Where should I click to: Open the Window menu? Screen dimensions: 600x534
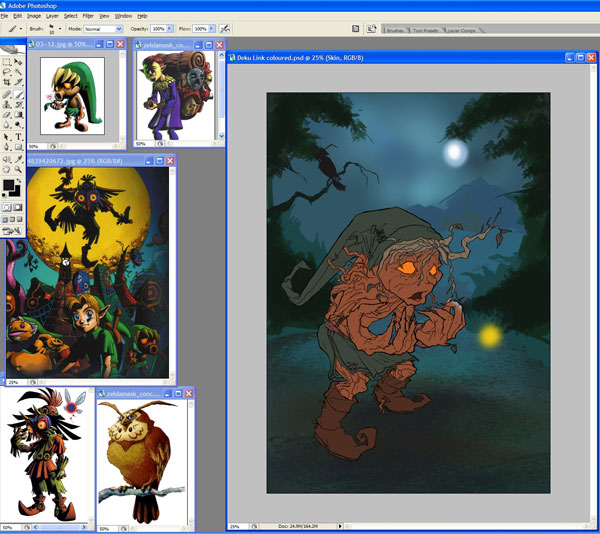[123, 16]
